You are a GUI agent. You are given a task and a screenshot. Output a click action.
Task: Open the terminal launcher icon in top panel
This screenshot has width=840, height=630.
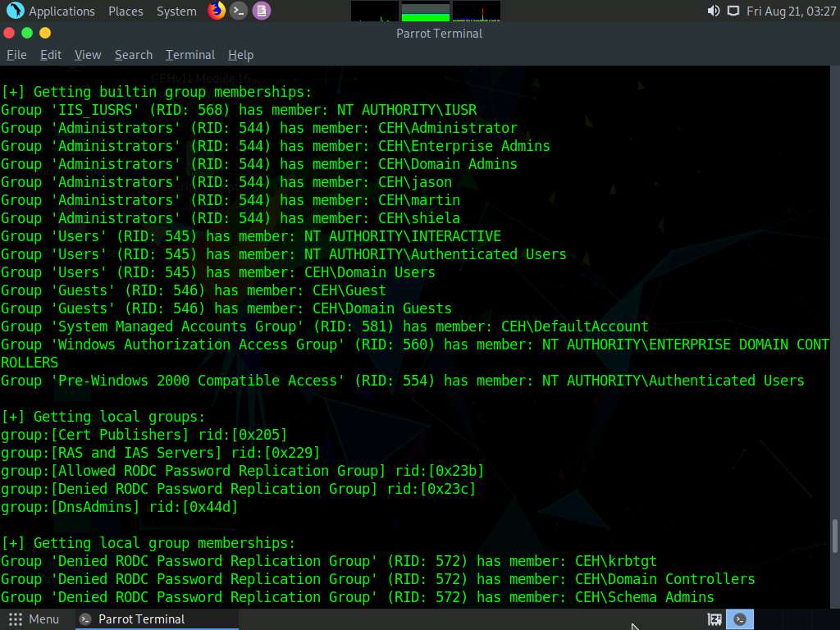coord(239,11)
